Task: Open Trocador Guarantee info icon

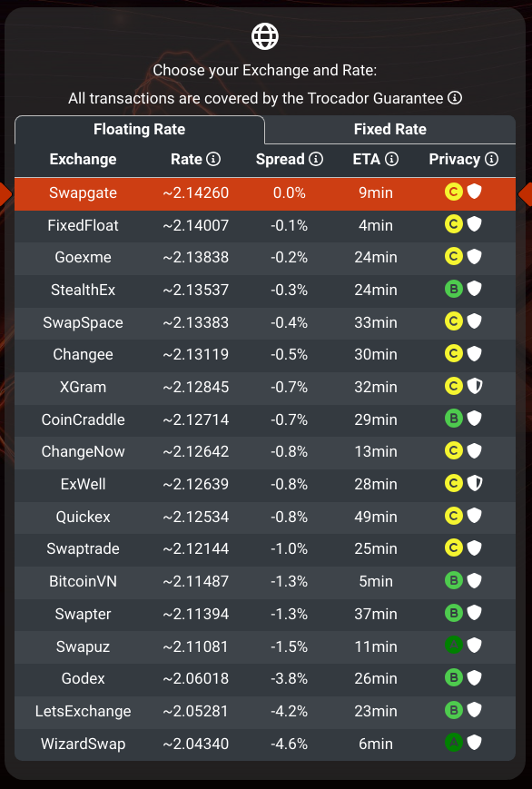Action: 455,98
